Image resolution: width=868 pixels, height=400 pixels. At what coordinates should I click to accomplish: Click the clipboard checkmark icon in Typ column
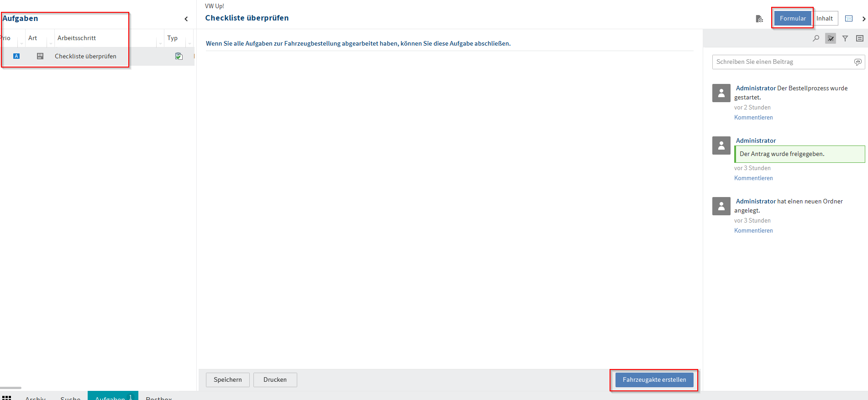tap(179, 56)
